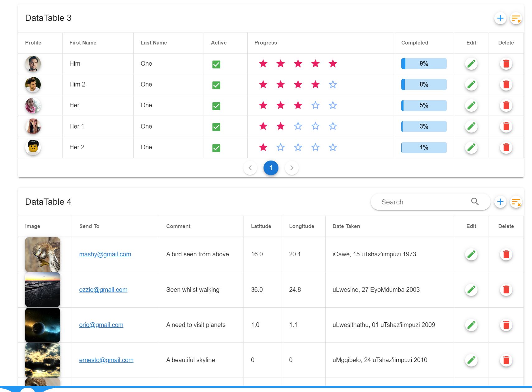Click the Lego profile avatar for Her 2
Viewport: 532px width, 392px height.
point(33,147)
